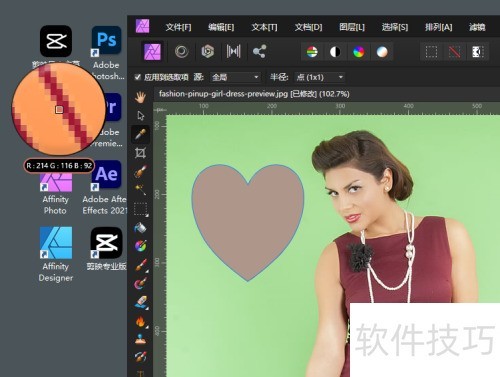Click the Invert Selection toolbar icon
Screen dimensions: 500x377
coord(478,52)
